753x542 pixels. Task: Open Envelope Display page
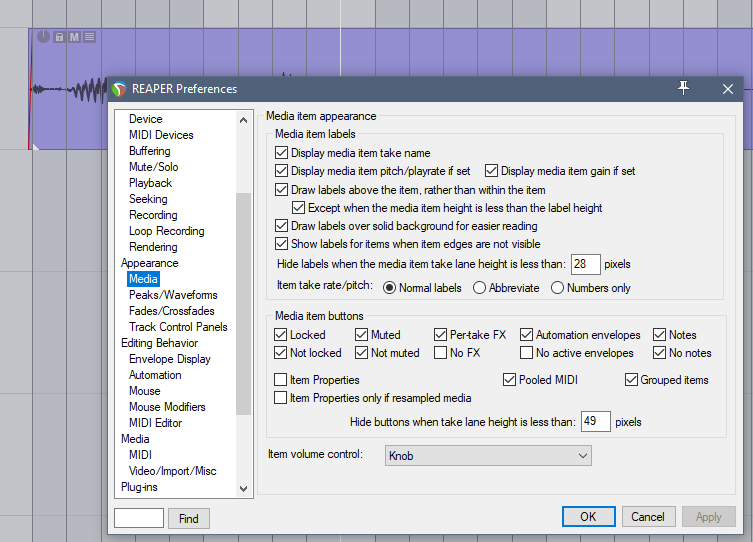tap(170, 359)
